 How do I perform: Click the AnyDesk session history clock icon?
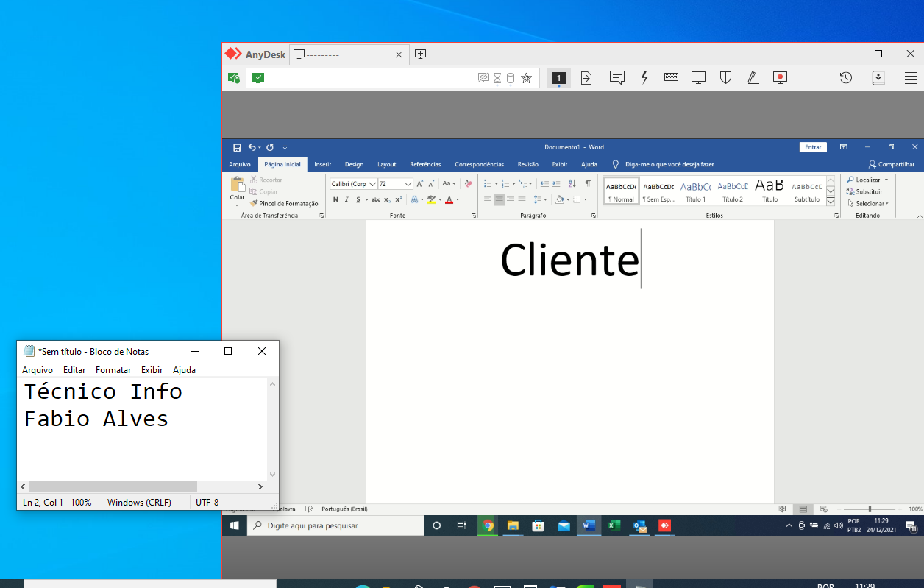[x=846, y=77]
